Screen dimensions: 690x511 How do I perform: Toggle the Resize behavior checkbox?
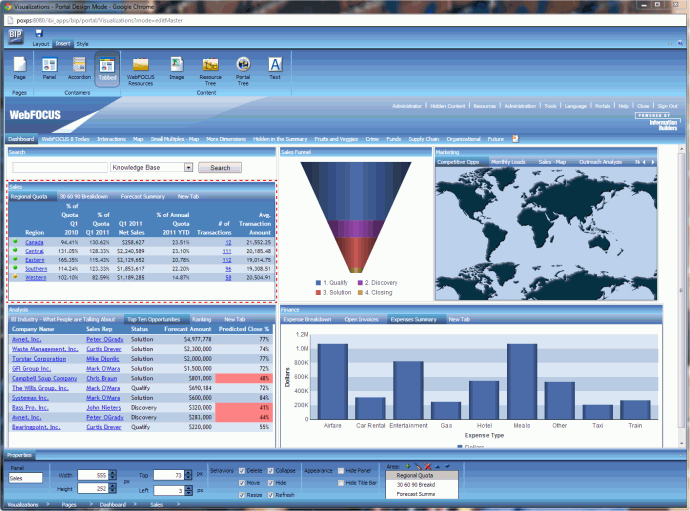click(242, 495)
